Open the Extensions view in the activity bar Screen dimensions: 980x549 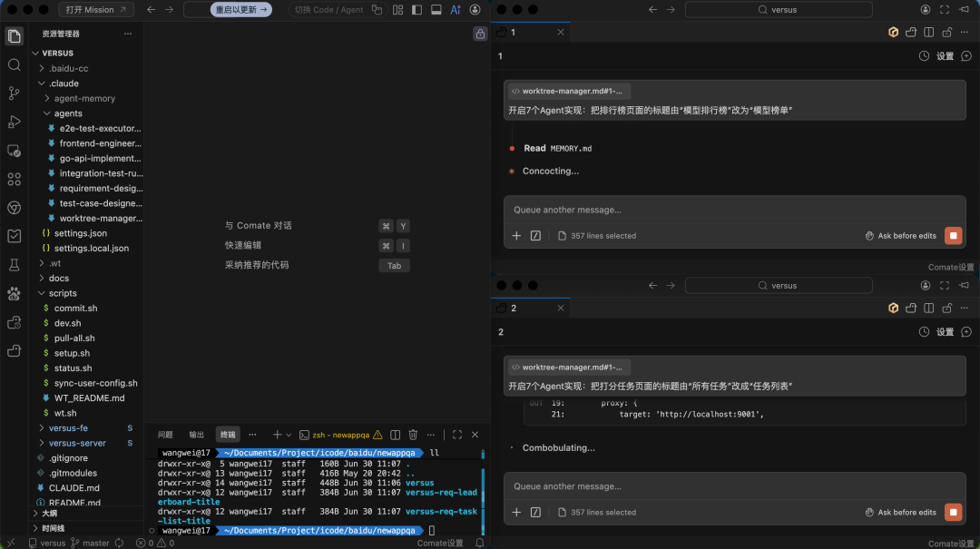click(14, 180)
